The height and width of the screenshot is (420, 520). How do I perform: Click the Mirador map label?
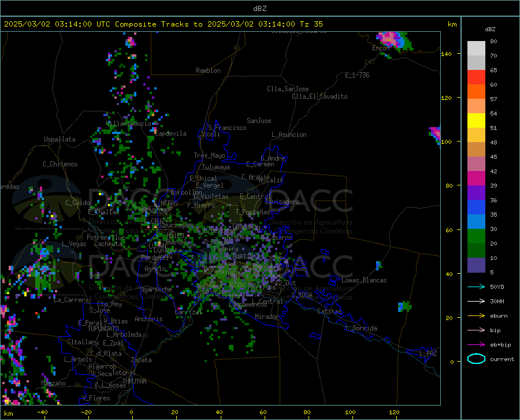pyautogui.click(x=266, y=317)
